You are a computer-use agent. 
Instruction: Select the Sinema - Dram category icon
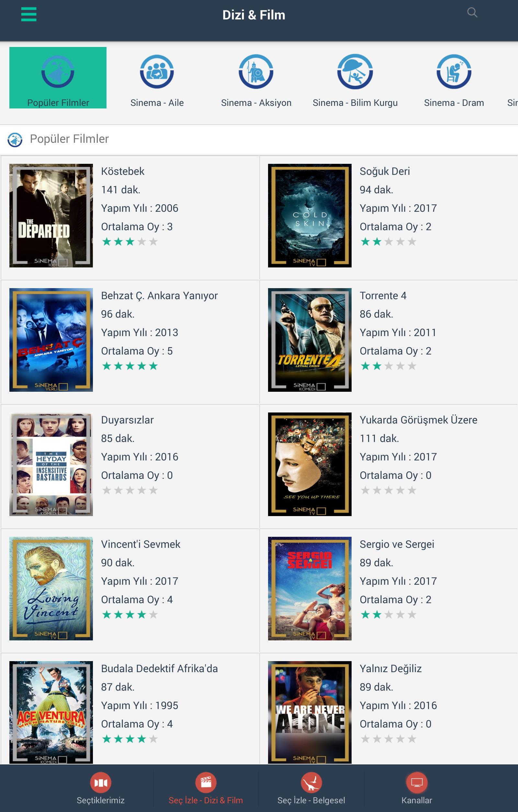(x=454, y=72)
